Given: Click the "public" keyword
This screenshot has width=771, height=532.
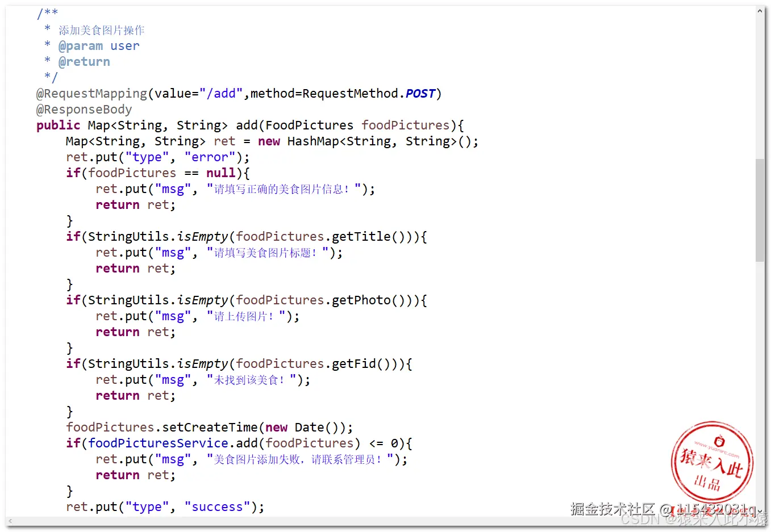Looking at the screenshot, I should tap(59, 125).
